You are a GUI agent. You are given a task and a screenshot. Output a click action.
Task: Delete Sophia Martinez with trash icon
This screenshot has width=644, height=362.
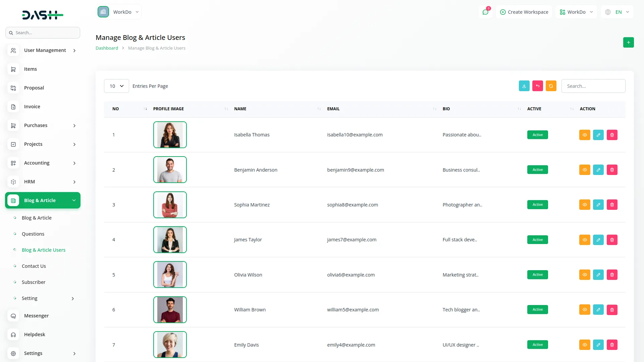click(x=612, y=205)
